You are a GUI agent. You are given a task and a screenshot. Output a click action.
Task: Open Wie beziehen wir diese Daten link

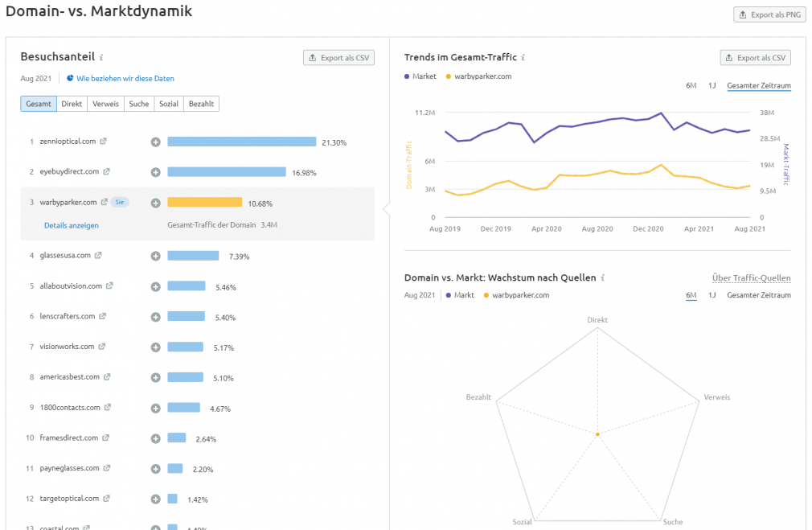point(125,78)
